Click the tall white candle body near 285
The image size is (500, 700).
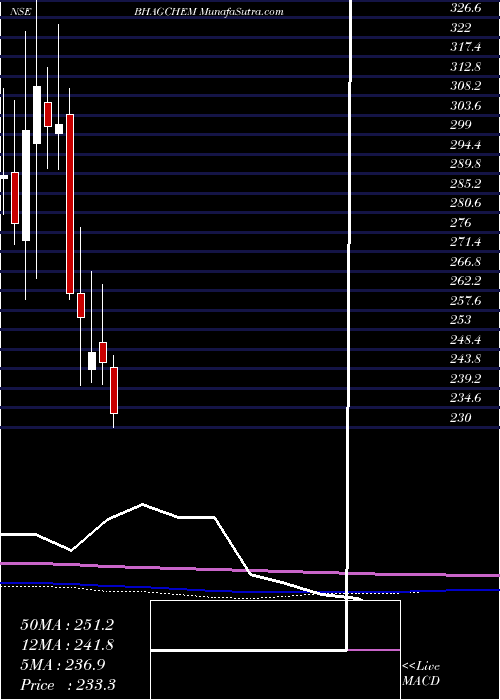pos(26,185)
